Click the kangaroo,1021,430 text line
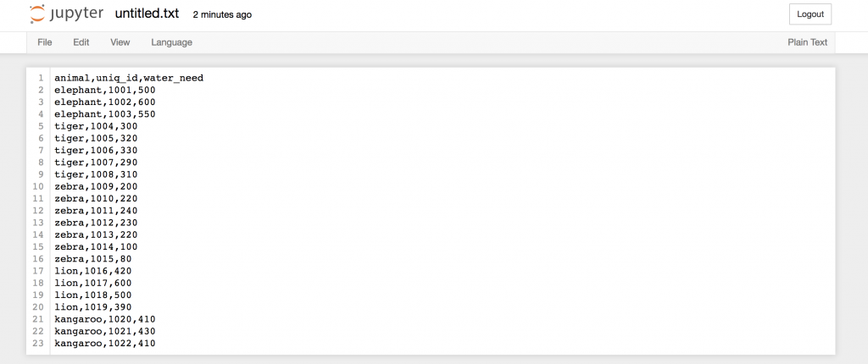 (x=105, y=331)
